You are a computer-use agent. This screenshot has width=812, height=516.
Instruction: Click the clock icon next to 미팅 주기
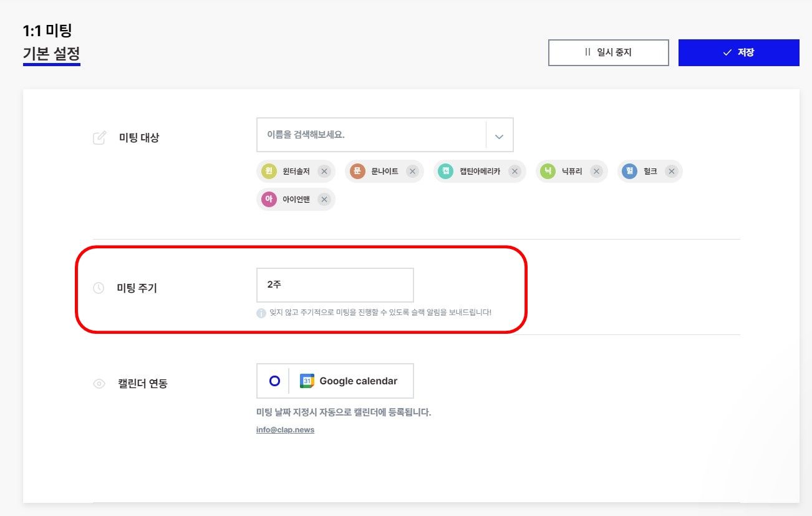pos(99,288)
